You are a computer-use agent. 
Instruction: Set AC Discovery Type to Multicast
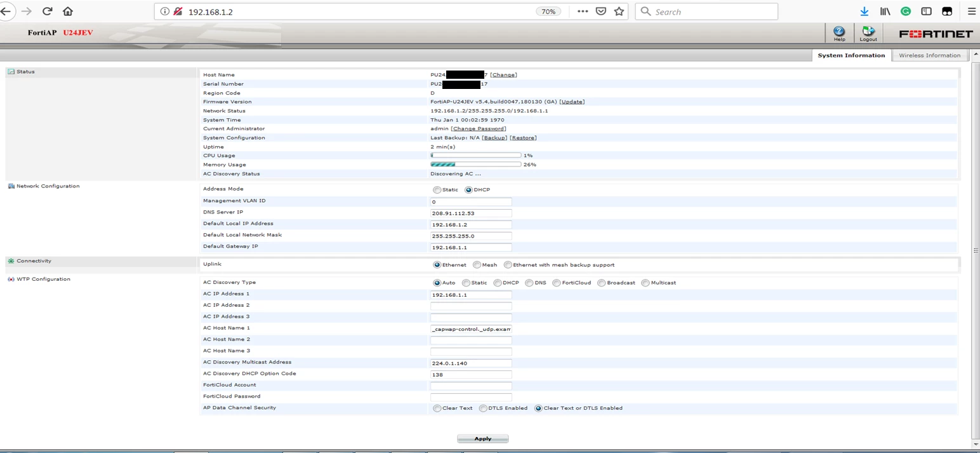646,283
